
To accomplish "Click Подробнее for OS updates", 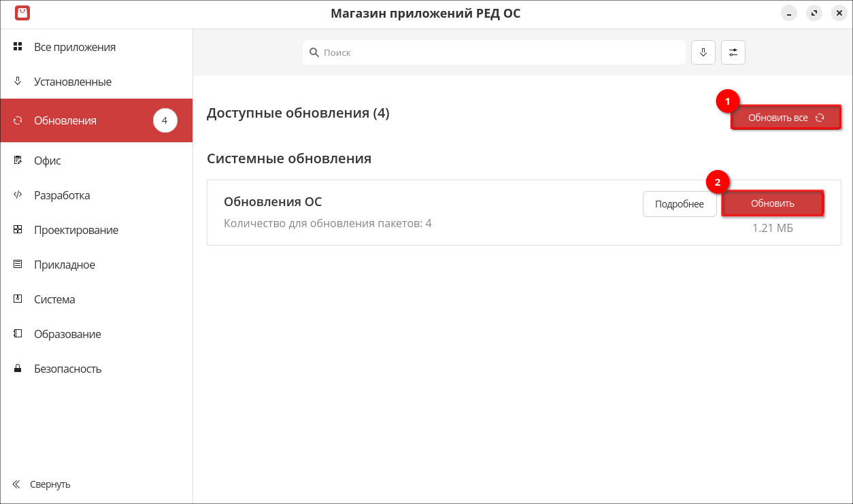I will tap(679, 204).
